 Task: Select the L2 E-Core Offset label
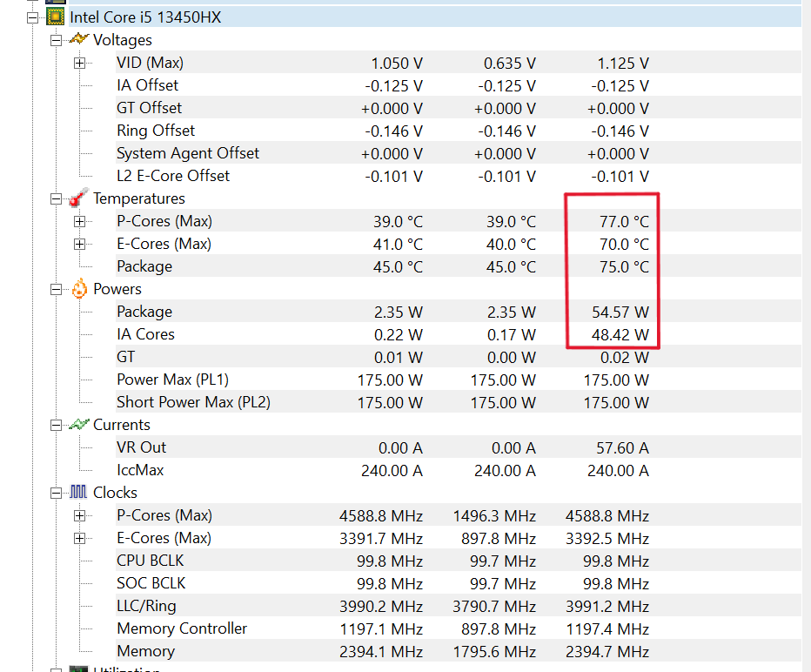click(x=173, y=176)
